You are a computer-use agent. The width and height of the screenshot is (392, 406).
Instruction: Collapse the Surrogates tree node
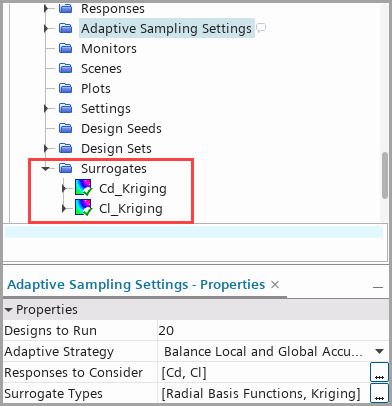[46, 169]
